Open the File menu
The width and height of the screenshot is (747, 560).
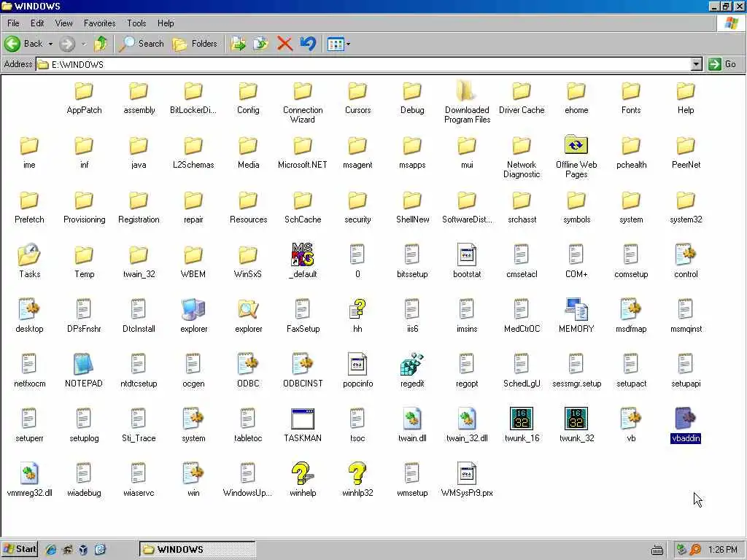[x=13, y=23]
